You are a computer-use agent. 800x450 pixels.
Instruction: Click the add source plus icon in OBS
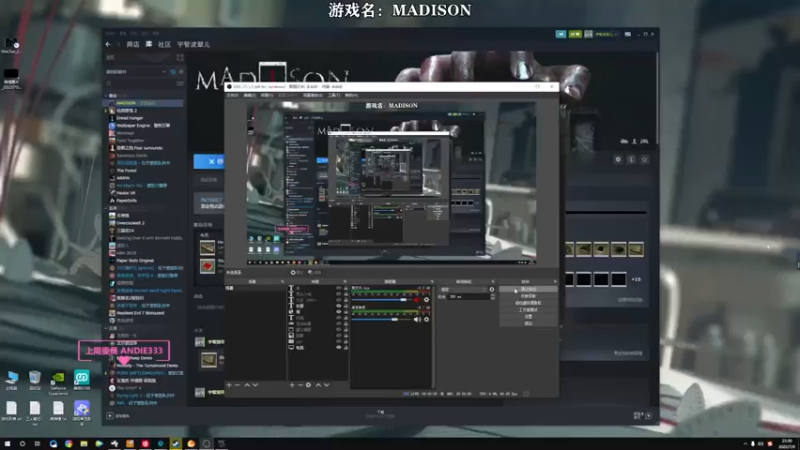click(292, 385)
